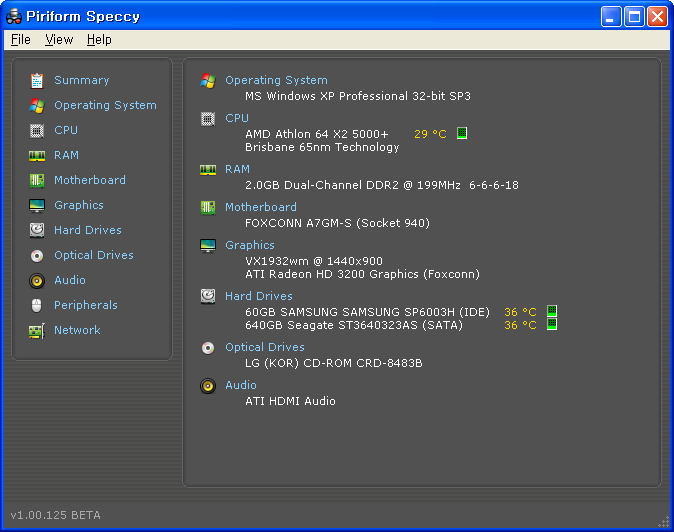Viewport: 674px width, 532px height.
Task: Click AMD Athlon 64 X2 5000+ text
Action: tap(317, 134)
